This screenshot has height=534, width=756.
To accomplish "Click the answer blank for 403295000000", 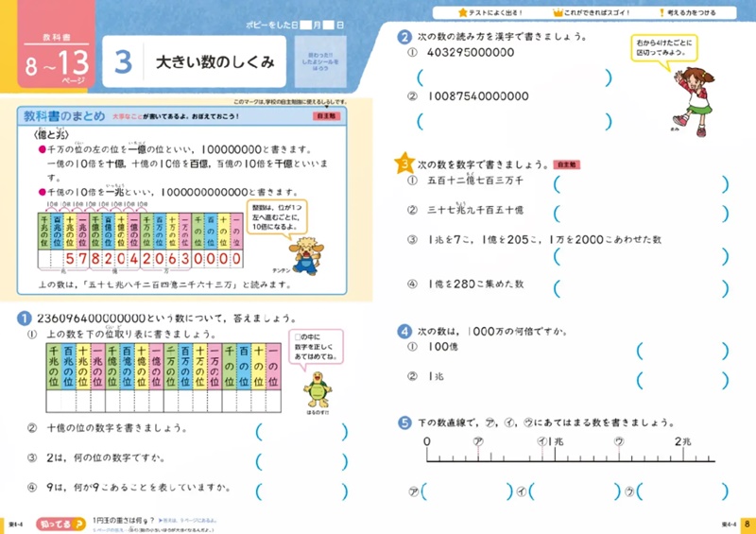I will (x=515, y=76).
